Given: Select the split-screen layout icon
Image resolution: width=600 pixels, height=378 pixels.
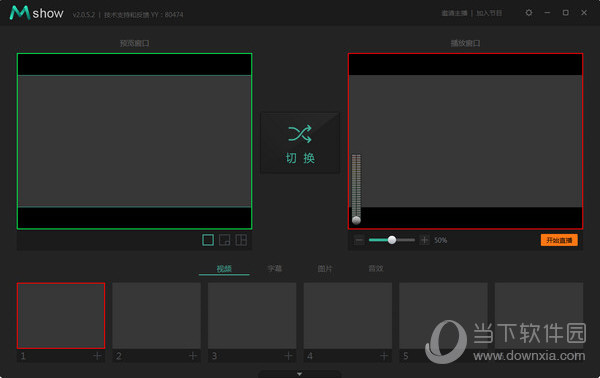Looking at the screenshot, I should pos(241,240).
